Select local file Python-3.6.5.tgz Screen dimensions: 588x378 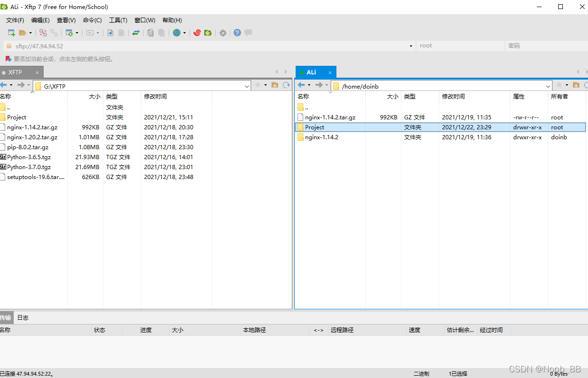click(x=29, y=157)
